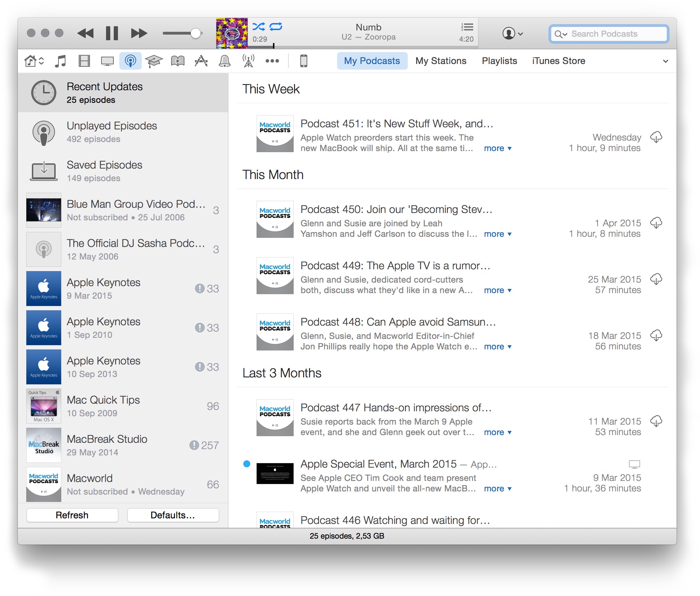Expand 'more' on Podcast 447 description
The width and height of the screenshot is (700, 596).
pos(498,432)
